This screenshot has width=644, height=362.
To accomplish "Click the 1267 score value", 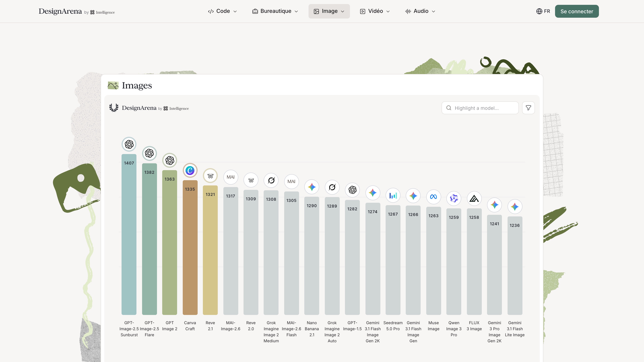I will [393, 214].
